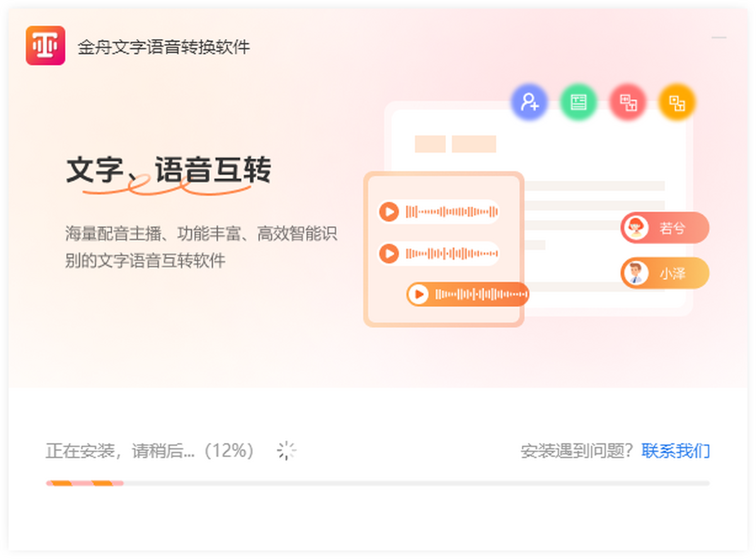
Task: Play the second audio waveform clip
Action: point(389,254)
